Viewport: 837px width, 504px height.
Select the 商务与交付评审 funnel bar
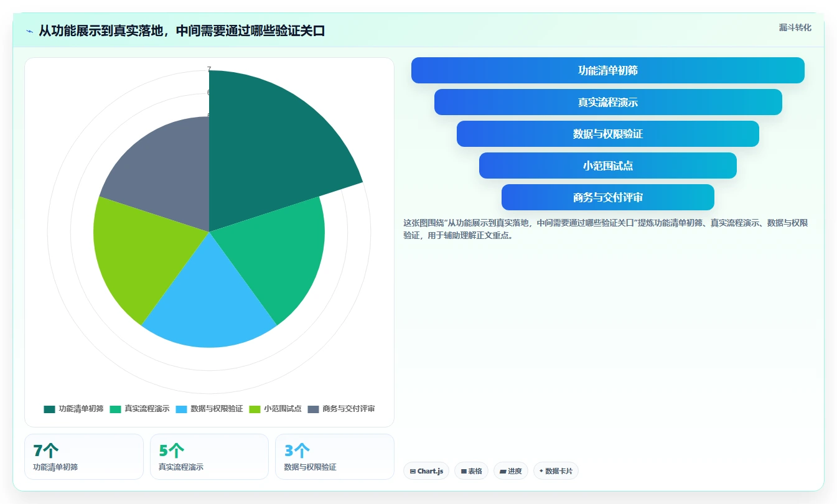pos(608,197)
